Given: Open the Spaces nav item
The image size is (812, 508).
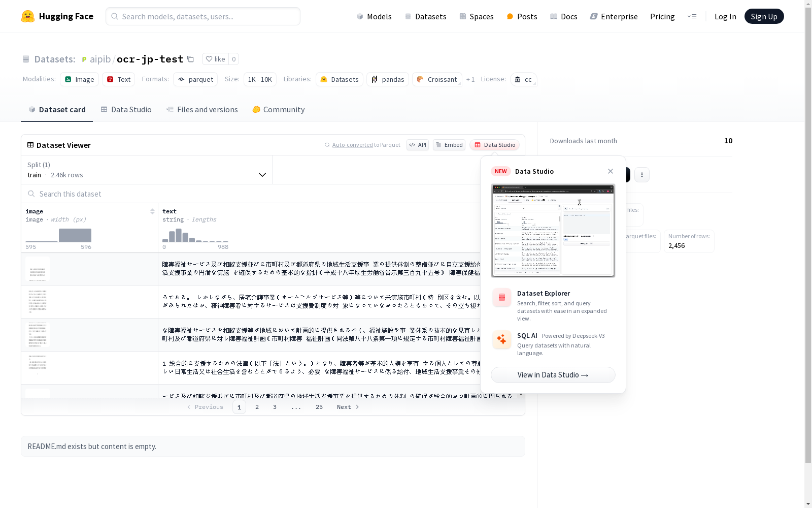Looking at the screenshot, I should [x=477, y=16].
